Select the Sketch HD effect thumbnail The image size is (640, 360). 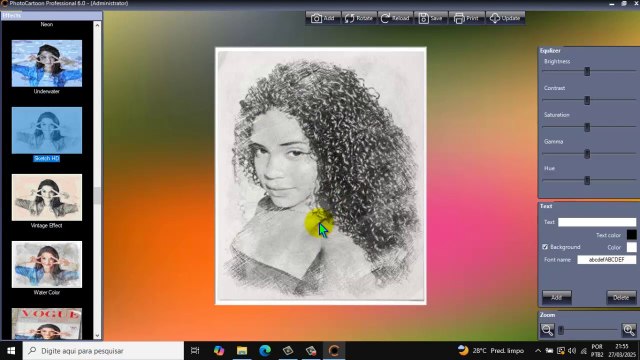click(x=47, y=130)
